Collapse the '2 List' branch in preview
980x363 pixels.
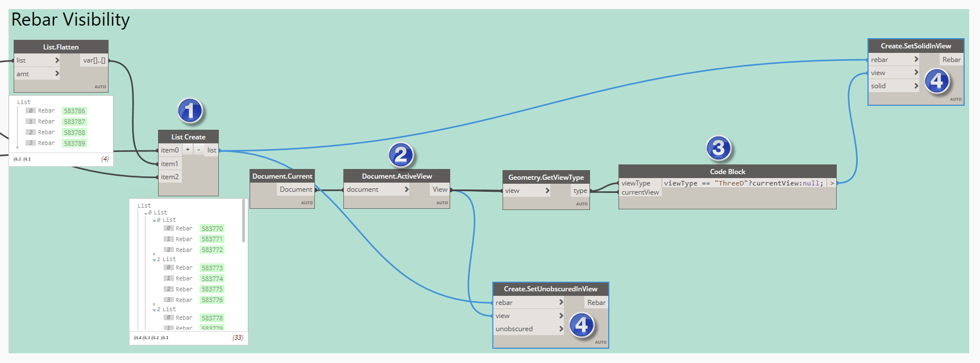click(154, 310)
